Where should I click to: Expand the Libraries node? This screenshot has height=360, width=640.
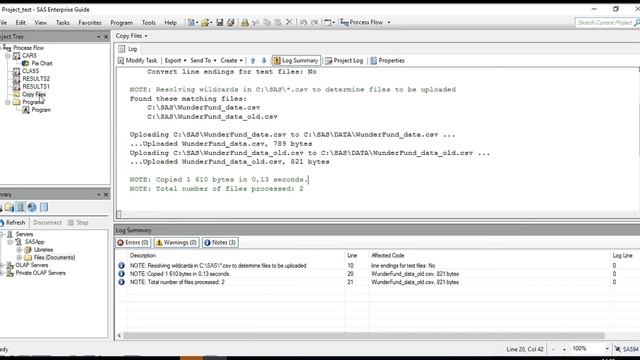pos(19,250)
